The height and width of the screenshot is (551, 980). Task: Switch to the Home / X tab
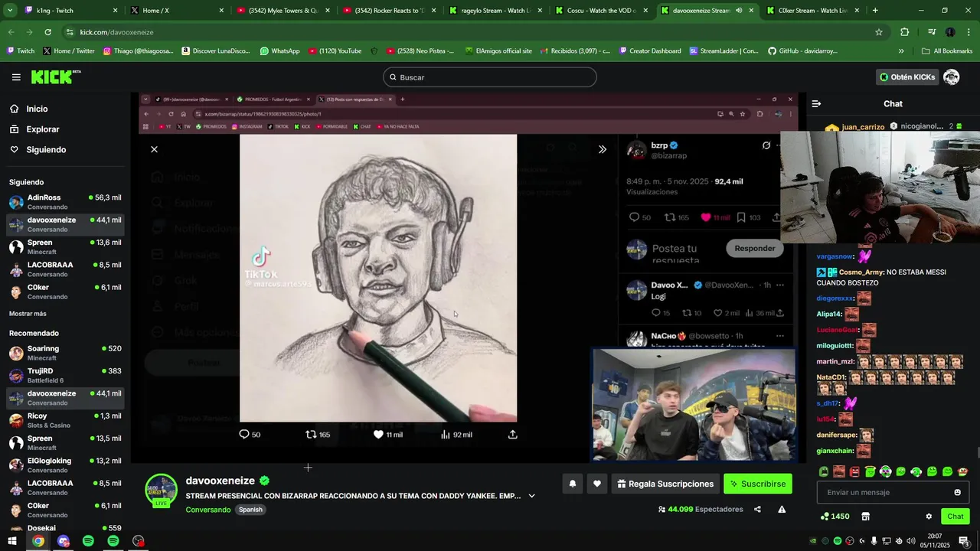(178, 11)
